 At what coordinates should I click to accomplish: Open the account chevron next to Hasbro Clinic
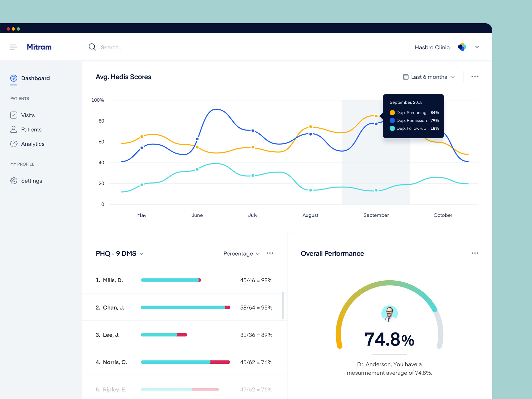(x=477, y=47)
